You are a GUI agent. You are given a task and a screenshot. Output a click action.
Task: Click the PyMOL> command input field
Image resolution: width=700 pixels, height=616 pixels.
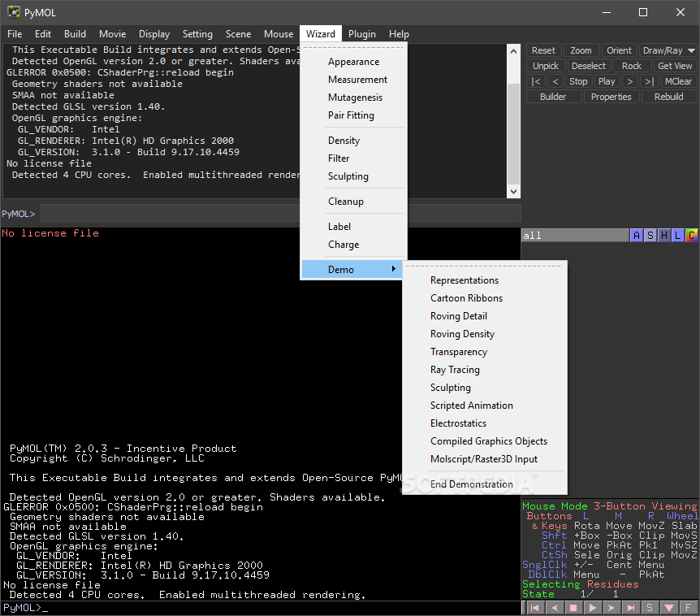pos(280,214)
